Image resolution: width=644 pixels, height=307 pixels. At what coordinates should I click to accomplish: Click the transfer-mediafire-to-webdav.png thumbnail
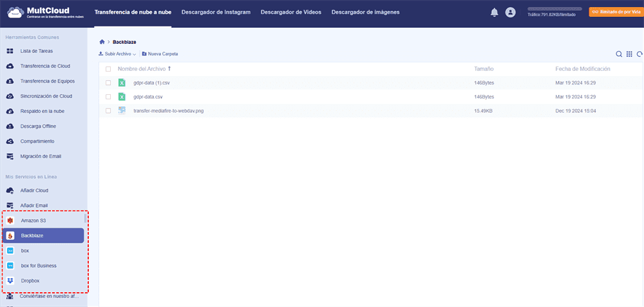(122, 110)
